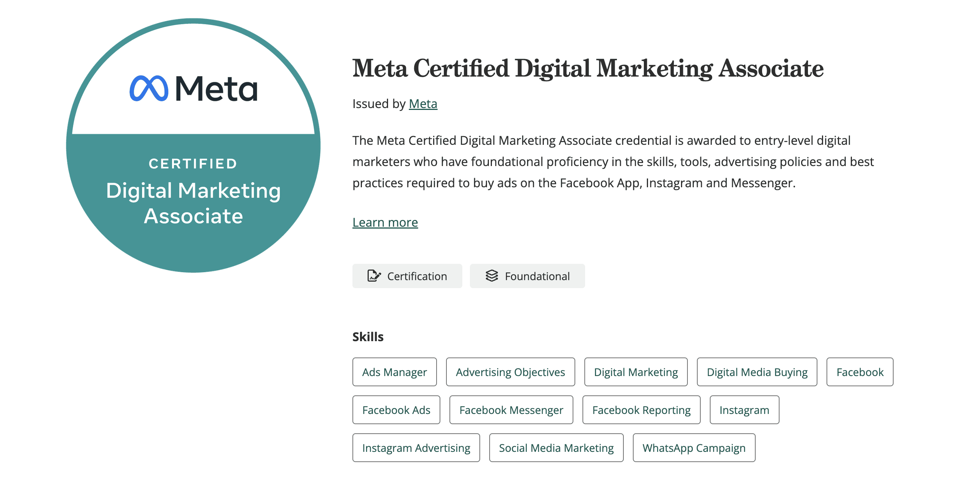Open the Advertising Objectives skill
The height and width of the screenshot is (489, 980).
(x=510, y=372)
